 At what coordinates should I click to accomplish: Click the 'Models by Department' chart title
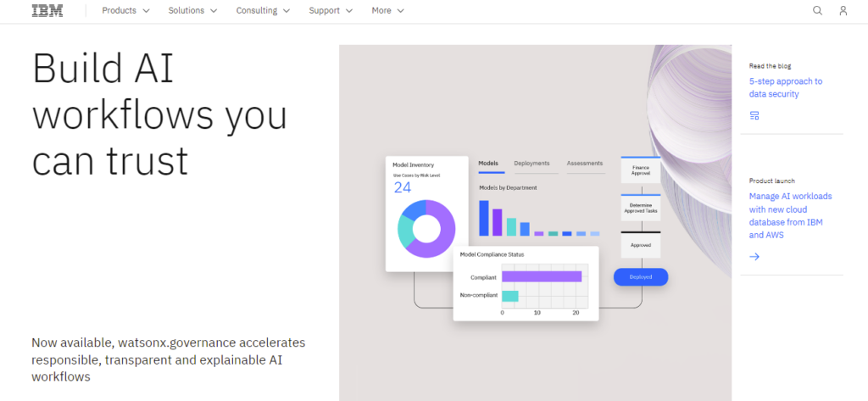pyautogui.click(x=508, y=187)
